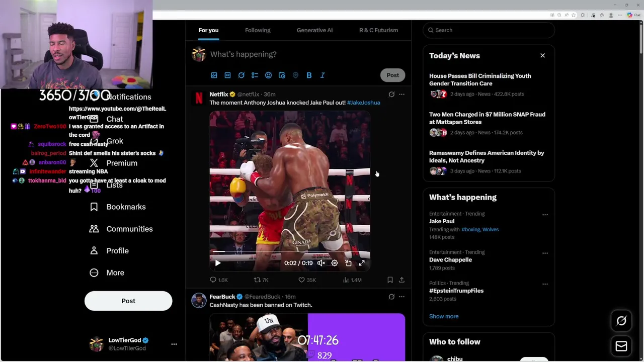
Task: Open the R & C Futurism tab
Action: (x=378, y=30)
